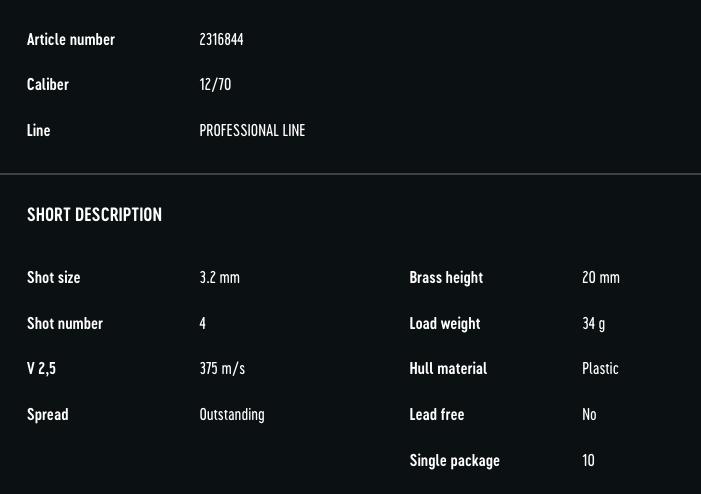
Task: Click the Outstanding spread value
Action: [232, 415]
